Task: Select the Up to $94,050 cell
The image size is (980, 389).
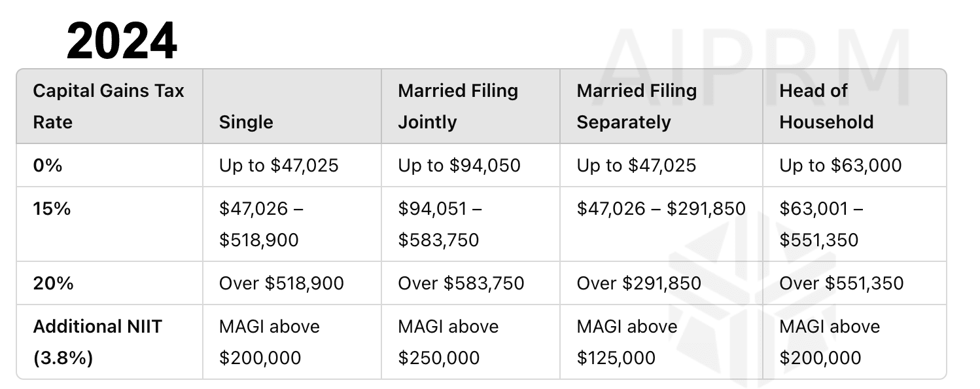Action: tap(459, 165)
